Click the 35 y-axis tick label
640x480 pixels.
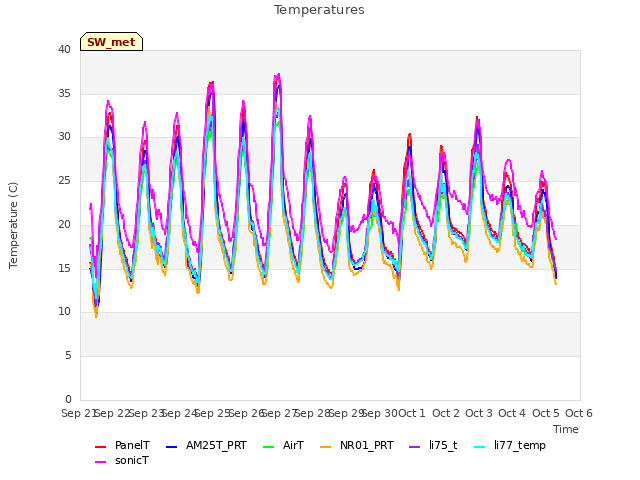click(64, 93)
